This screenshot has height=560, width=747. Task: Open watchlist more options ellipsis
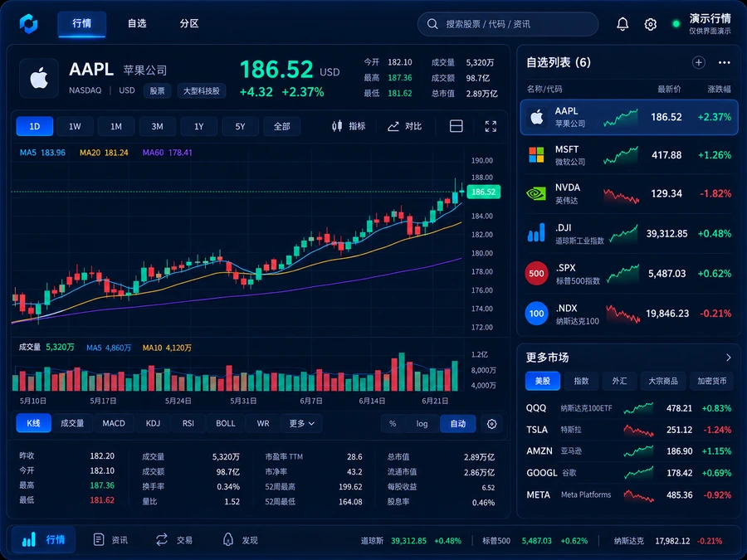click(x=724, y=62)
